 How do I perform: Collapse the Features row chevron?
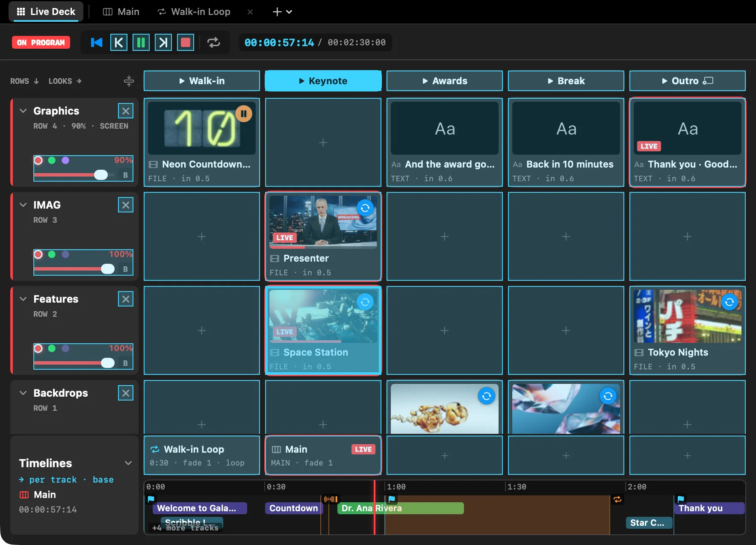[23, 299]
